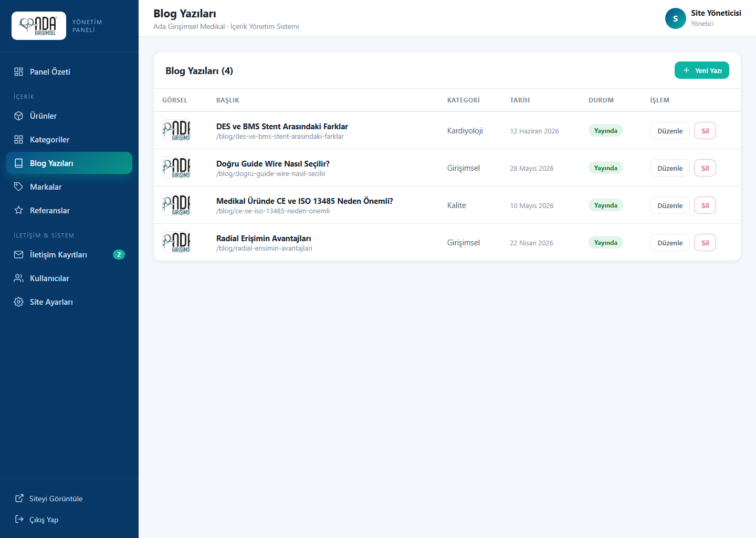Viewport: 756px width, 538px height.
Task: Click the İletişim Kayıtları envelope icon
Action: click(x=19, y=254)
